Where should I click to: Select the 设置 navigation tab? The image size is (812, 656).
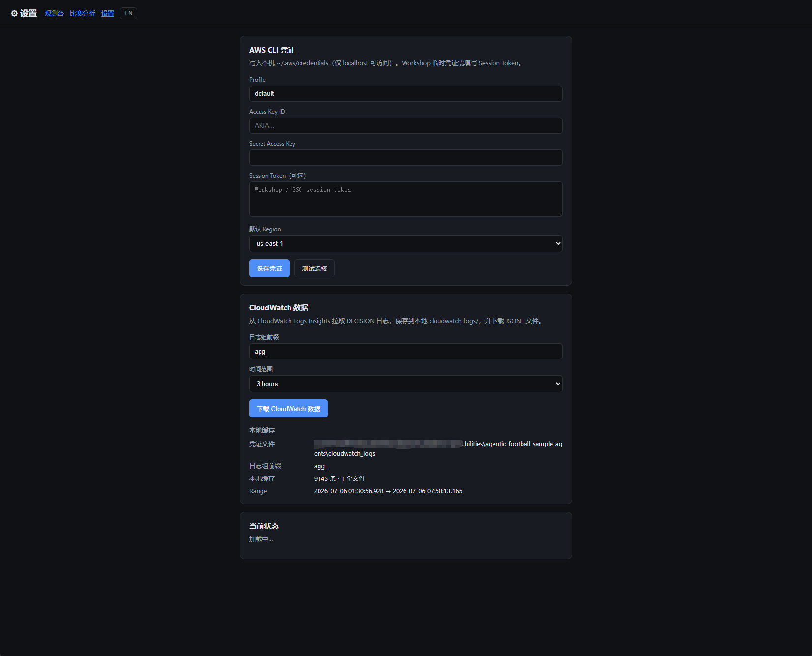108,13
